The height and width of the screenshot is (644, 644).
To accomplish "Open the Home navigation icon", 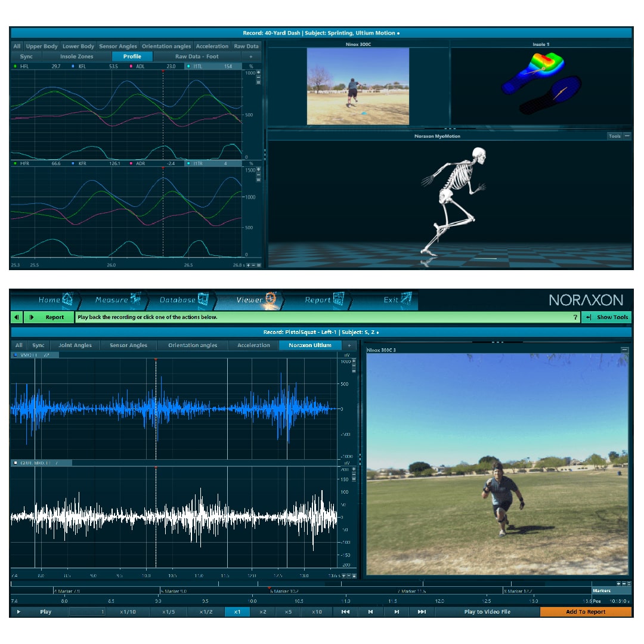I will [67, 299].
